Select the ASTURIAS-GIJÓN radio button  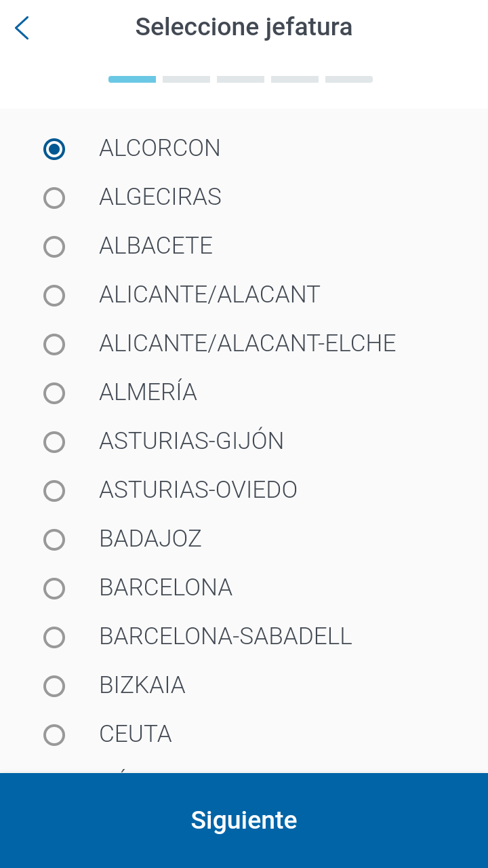click(x=54, y=441)
